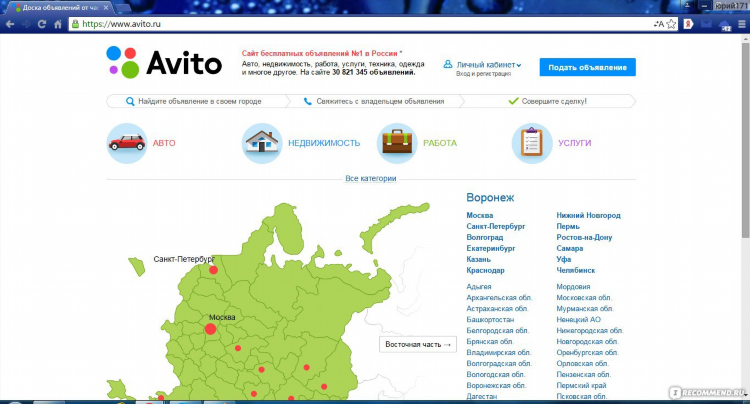Click Подать объявление button

click(587, 67)
